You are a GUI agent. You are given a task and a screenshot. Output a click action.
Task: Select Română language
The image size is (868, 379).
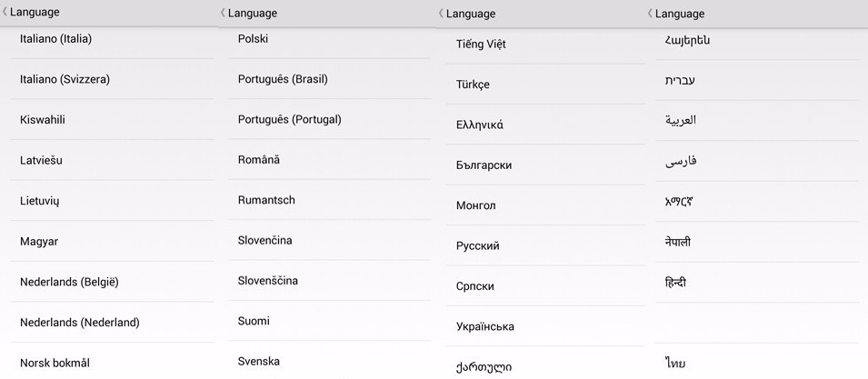click(x=329, y=159)
